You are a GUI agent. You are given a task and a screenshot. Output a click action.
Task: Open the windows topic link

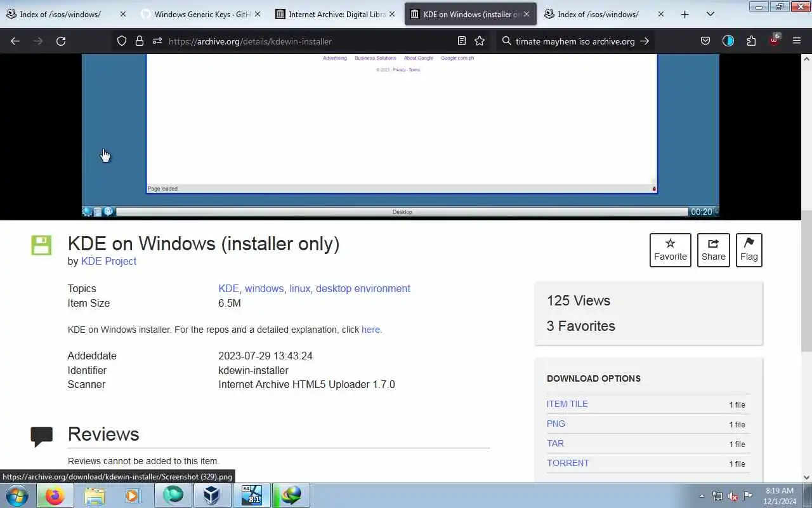[264, 288]
